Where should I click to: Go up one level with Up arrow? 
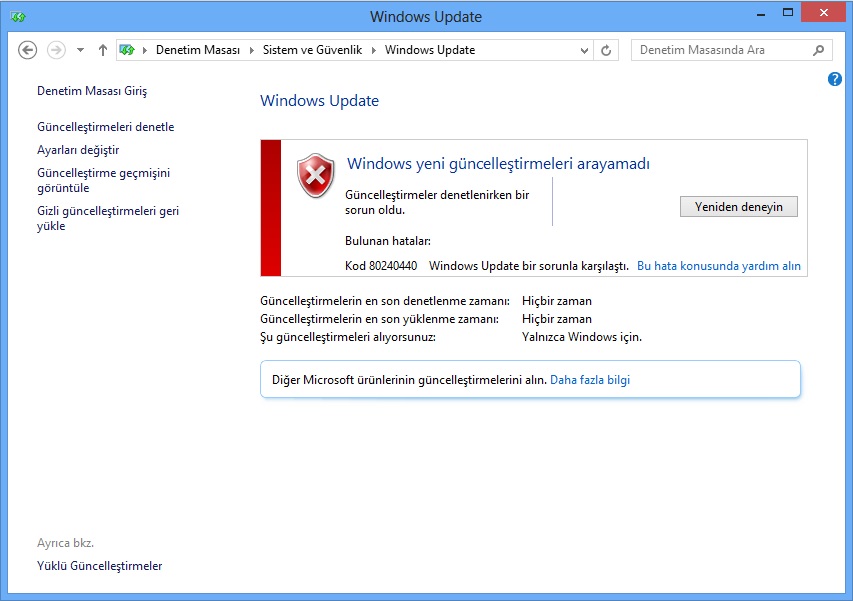click(103, 50)
